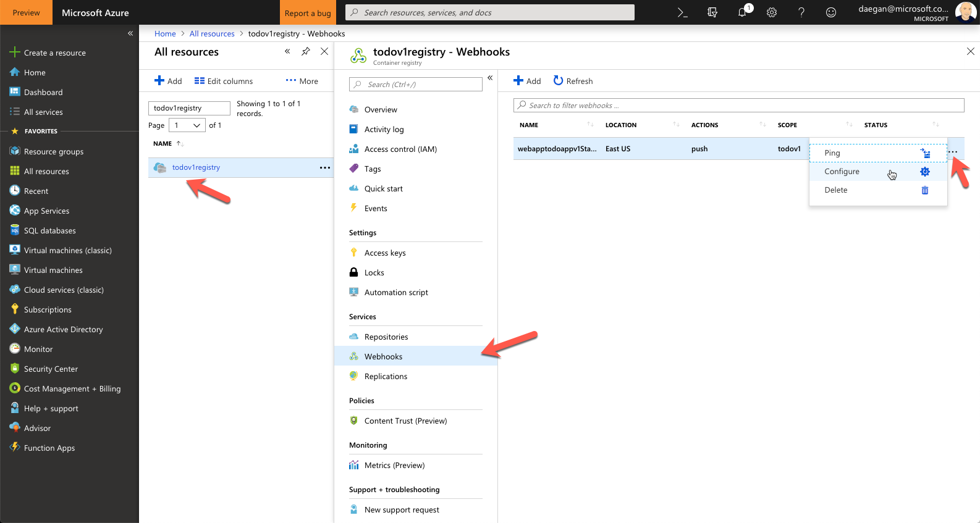
Task: Click All resources breadcrumb link
Action: pos(212,33)
